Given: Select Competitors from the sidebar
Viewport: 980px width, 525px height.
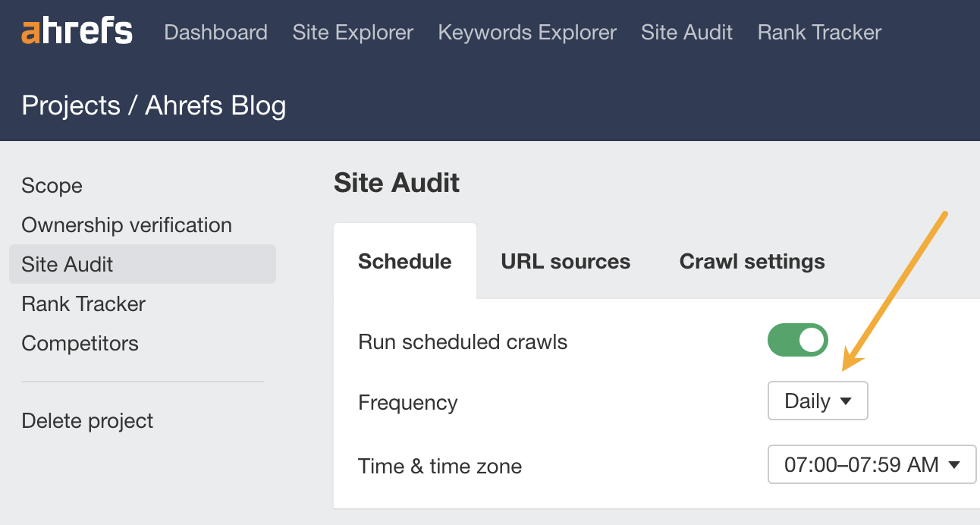Looking at the screenshot, I should [x=80, y=343].
